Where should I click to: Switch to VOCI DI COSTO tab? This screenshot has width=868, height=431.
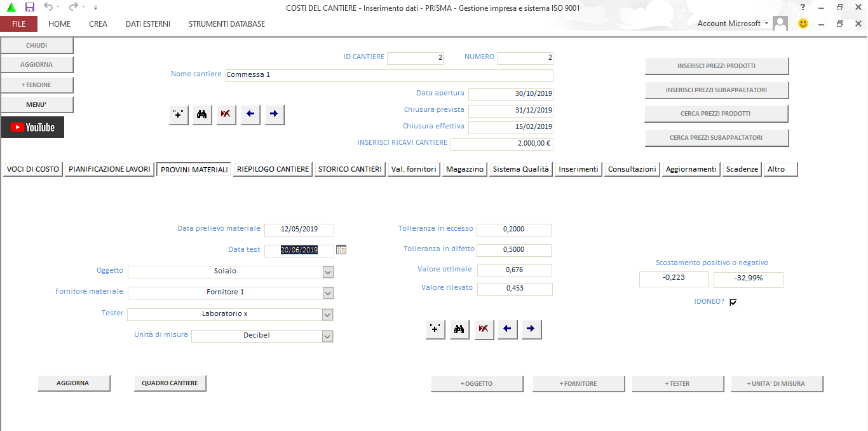tap(33, 169)
